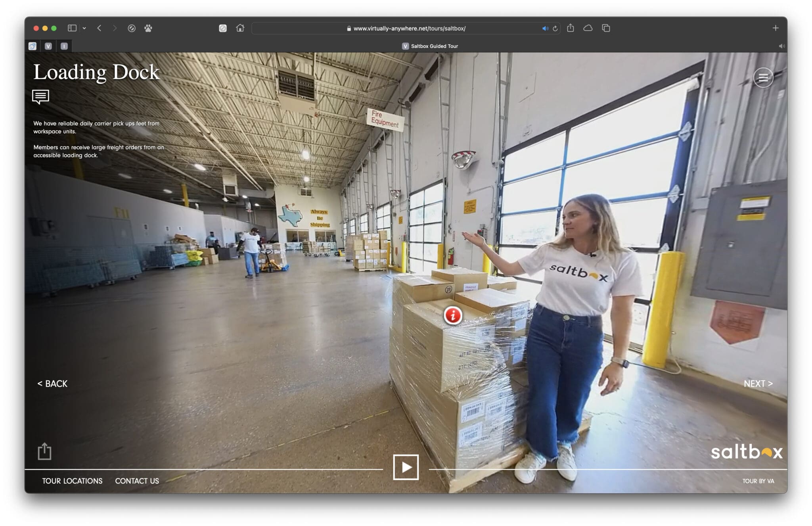Mute tour sound with speaker icon above the tour
Image resolution: width=812 pixels, height=526 pixels.
(782, 46)
